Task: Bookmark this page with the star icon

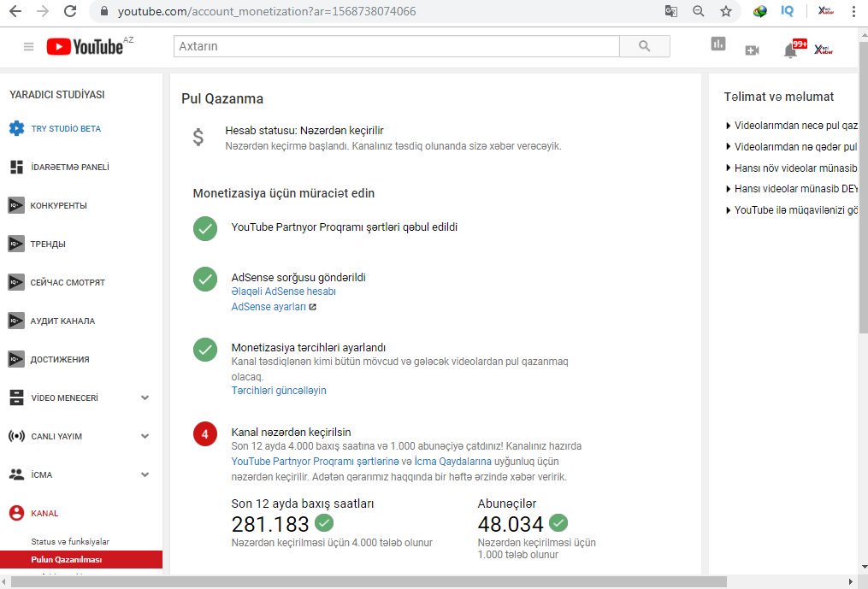Action: click(726, 11)
